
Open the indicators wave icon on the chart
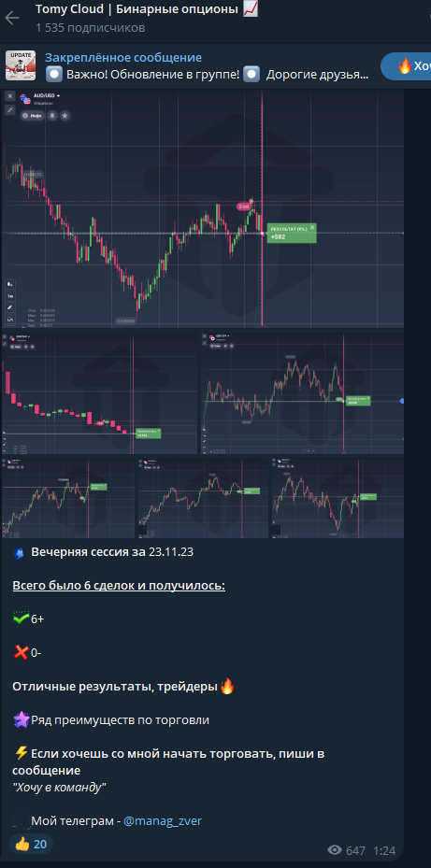10,320
